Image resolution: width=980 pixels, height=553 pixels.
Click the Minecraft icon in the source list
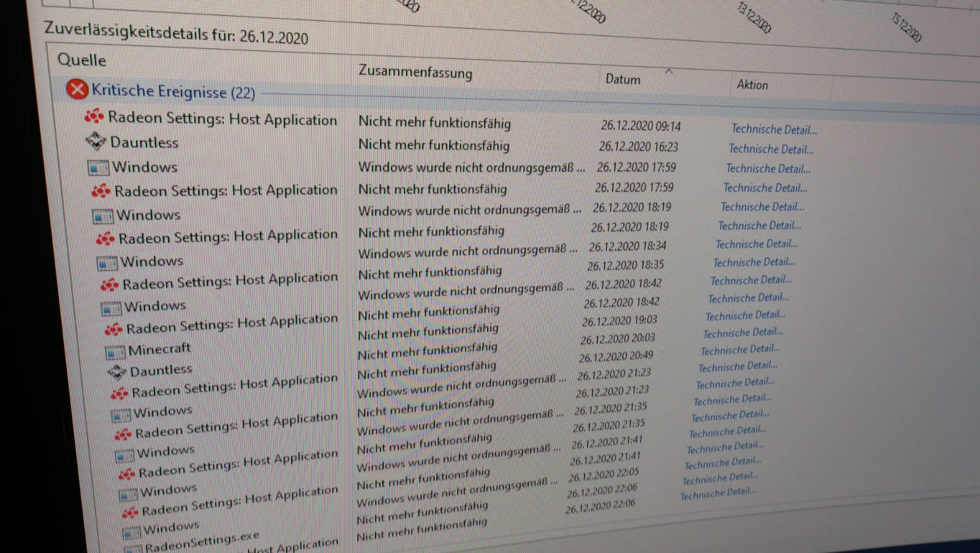tap(115, 352)
